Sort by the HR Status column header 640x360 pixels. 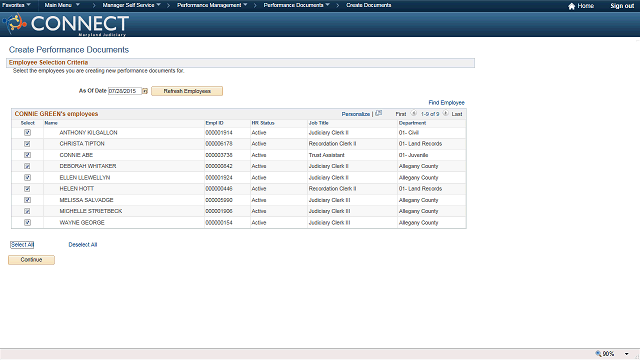point(263,123)
